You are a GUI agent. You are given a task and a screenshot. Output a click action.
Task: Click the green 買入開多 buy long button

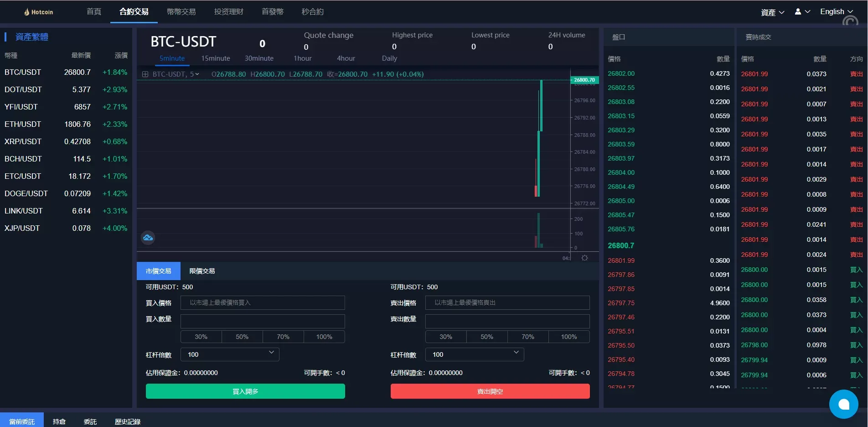[x=245, y=391]
